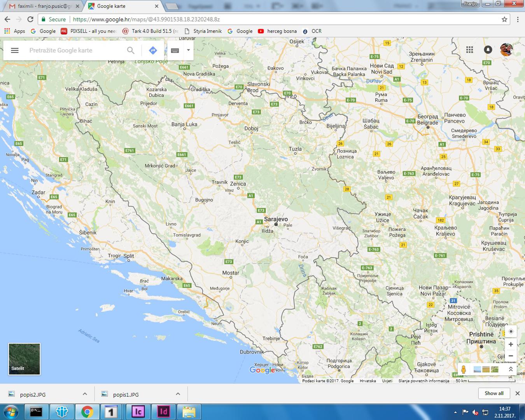Toggle the on-screen keyboard input tool
The width and height of the screenshot is (525, 420).
click(x=175, y=50)
